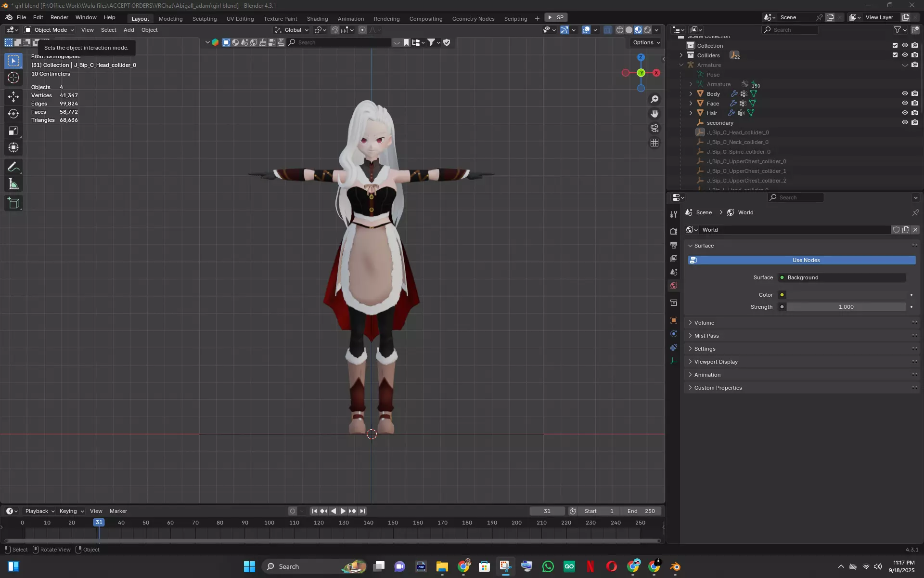Open the Tool properties tab
The width and height of the screenshot is (924, 578).
(674, 214)
